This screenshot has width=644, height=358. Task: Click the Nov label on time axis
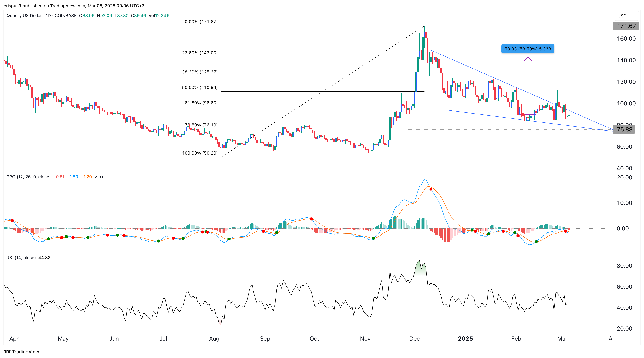pos(365,338)
